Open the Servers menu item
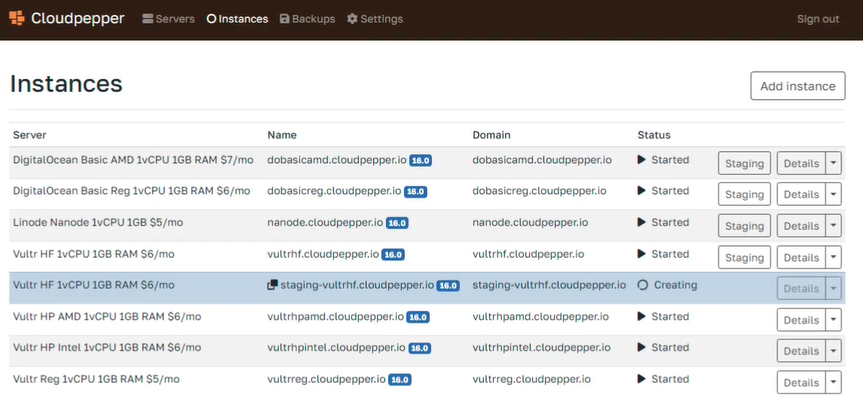 [168, 19]
